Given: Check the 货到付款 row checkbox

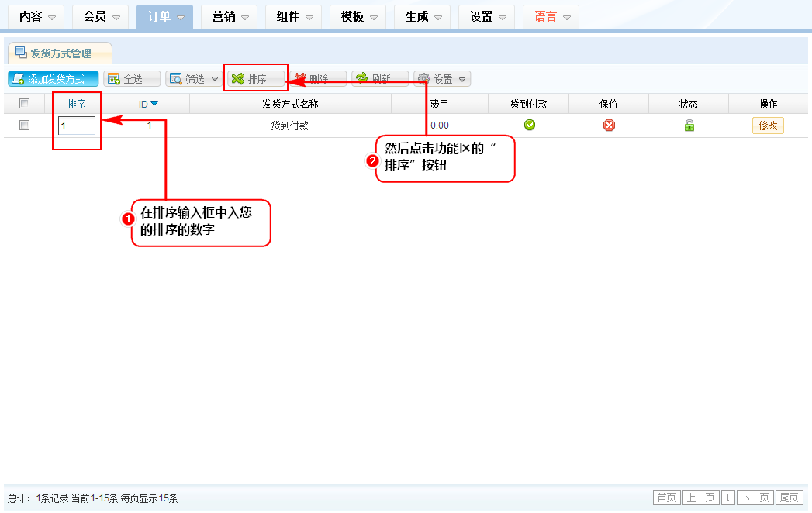Looking at the screenshot, I should pos(24,126).
